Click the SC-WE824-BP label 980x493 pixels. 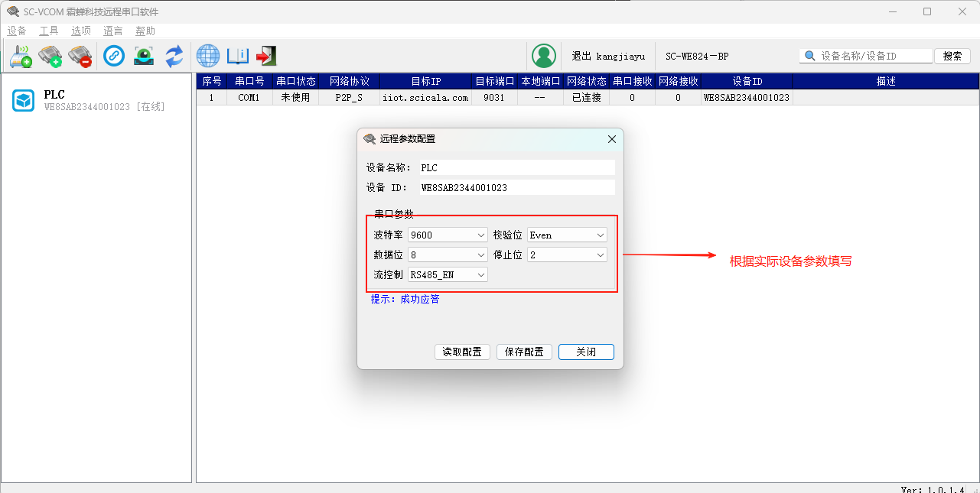[697, 57]
